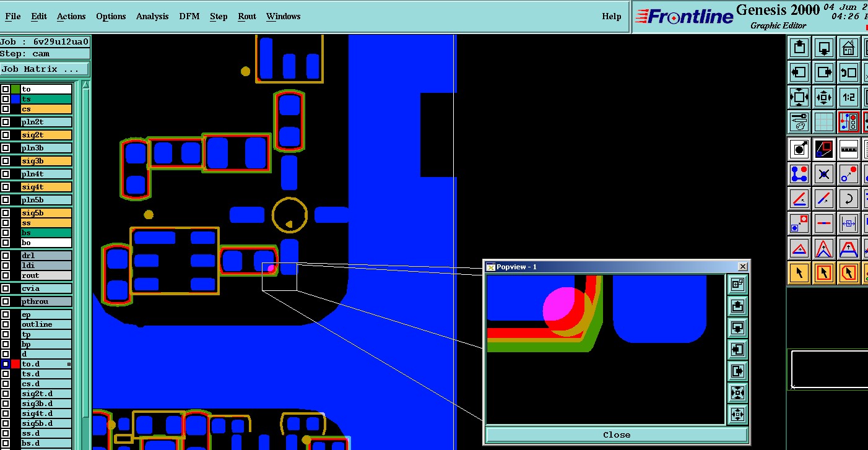
Task: Click the Job Matrix button
Action: [45, 69]
